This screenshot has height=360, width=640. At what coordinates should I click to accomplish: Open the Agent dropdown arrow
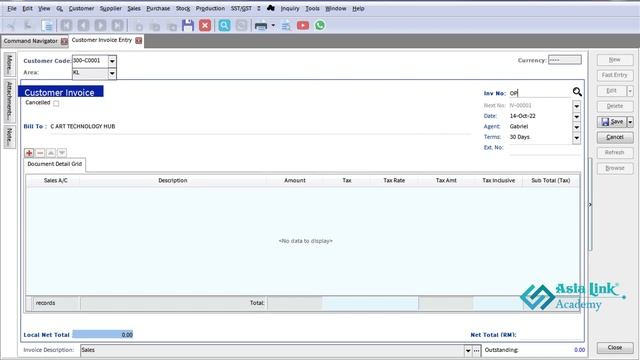point(576,127)
